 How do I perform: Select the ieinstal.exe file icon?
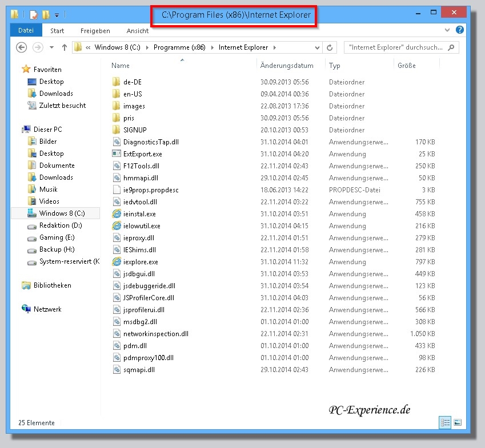[117, 214]
